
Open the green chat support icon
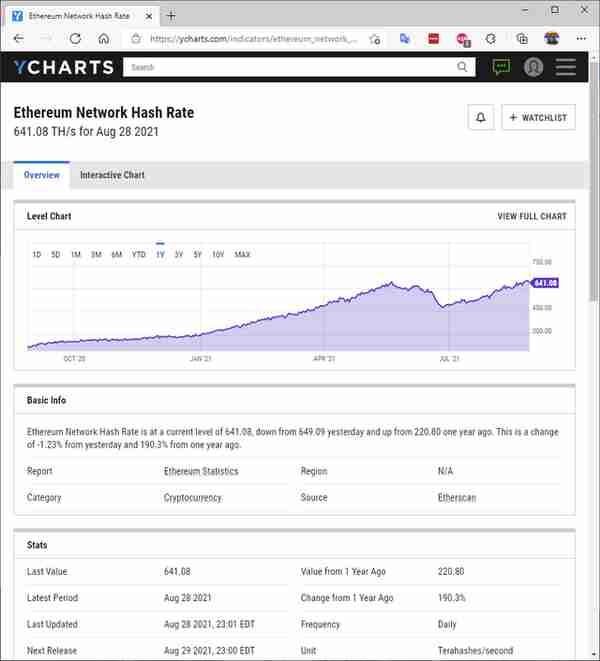tap(501, 67)
